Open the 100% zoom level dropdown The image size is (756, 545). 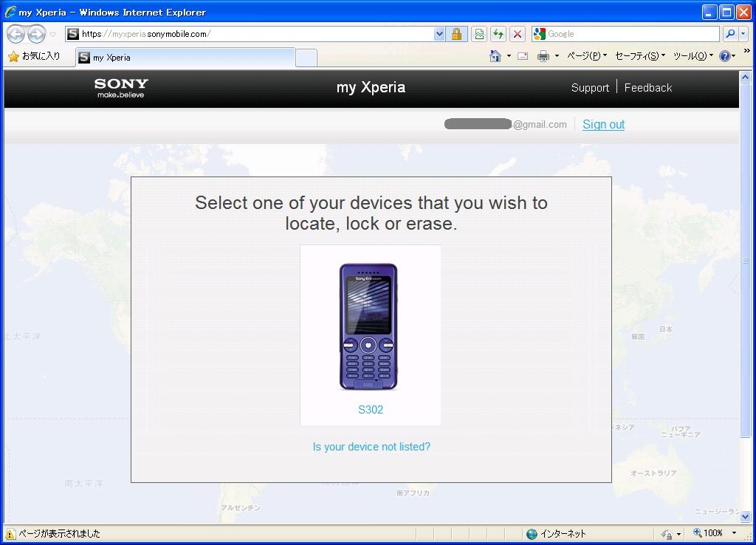point(735,533)
